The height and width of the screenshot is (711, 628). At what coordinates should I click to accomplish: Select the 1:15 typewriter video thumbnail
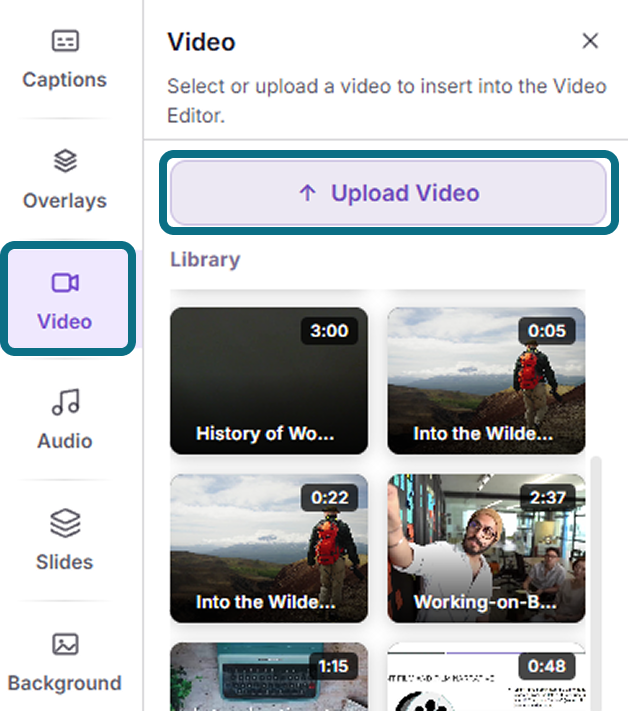pos(269,677)
